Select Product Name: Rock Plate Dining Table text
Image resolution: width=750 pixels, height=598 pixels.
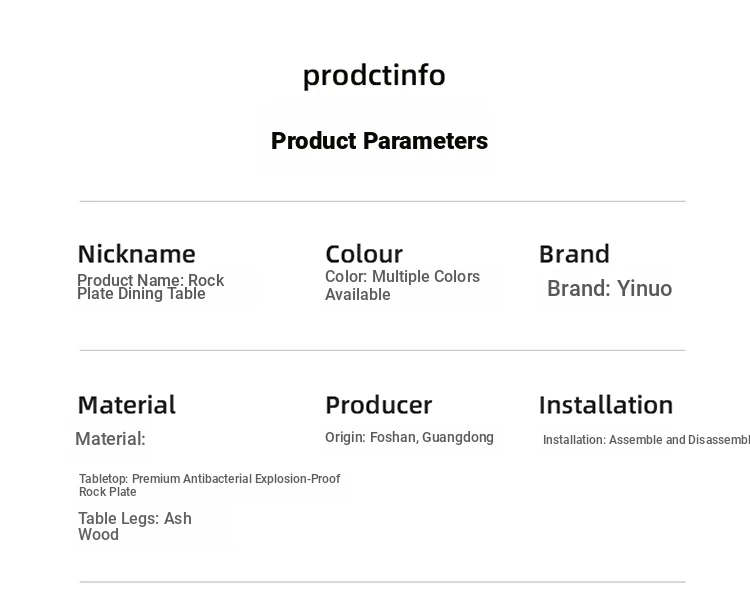tap(151, 287)
